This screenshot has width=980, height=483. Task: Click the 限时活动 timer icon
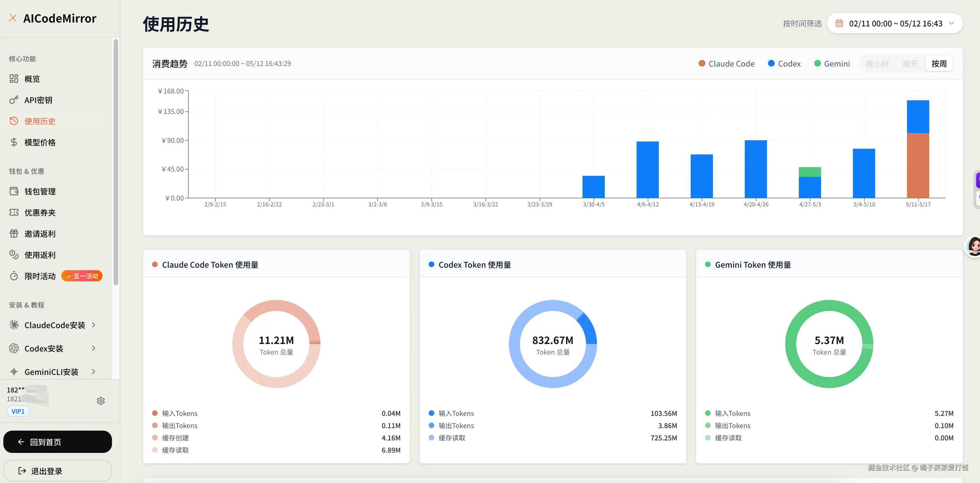click(x=14, y=276)
